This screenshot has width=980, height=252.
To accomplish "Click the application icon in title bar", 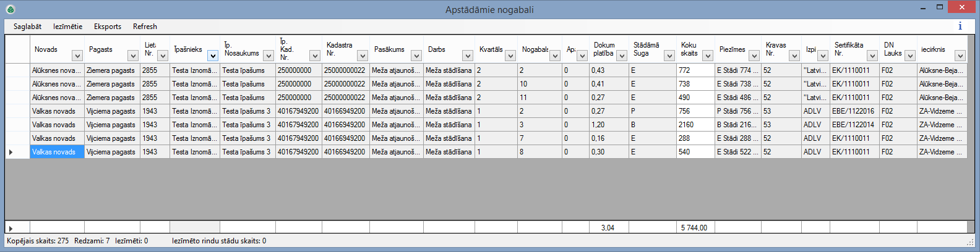I will tap(10, 9).
